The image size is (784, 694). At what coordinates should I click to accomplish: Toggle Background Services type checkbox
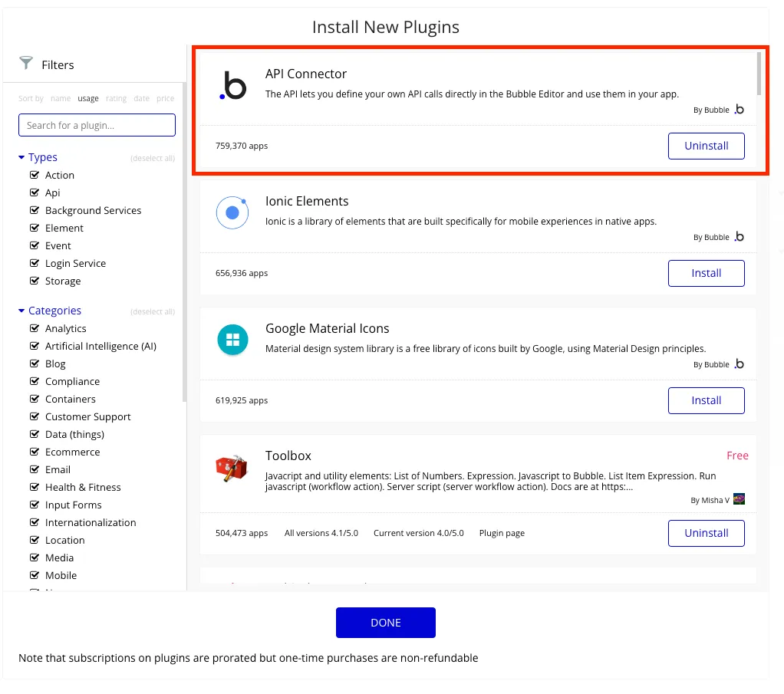click(35, 210)
